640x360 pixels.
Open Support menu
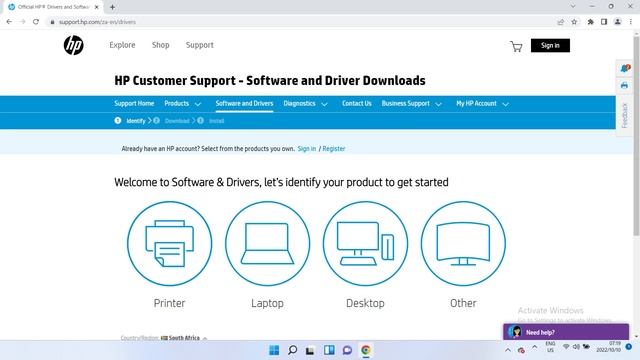point(200,45)
